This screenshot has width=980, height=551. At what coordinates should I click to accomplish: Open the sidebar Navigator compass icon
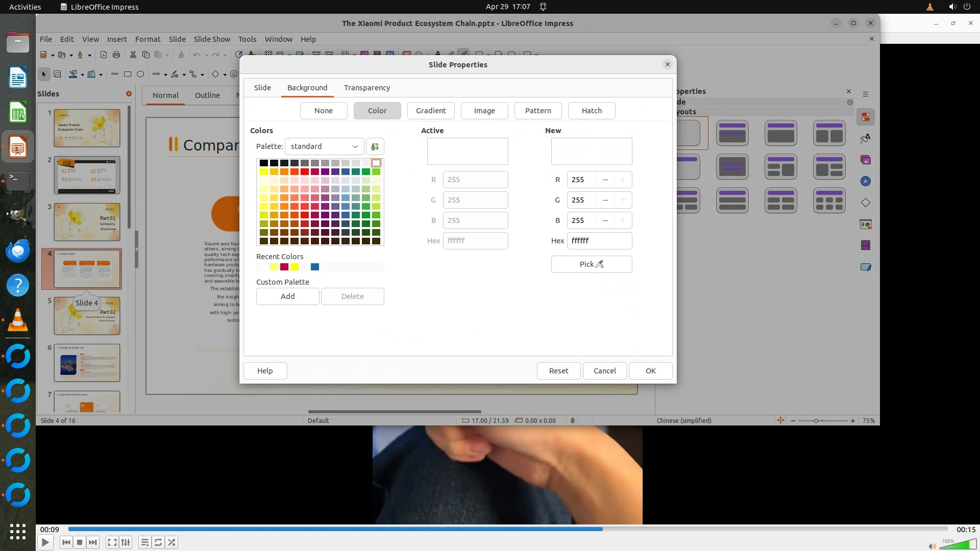click(866, 182)
